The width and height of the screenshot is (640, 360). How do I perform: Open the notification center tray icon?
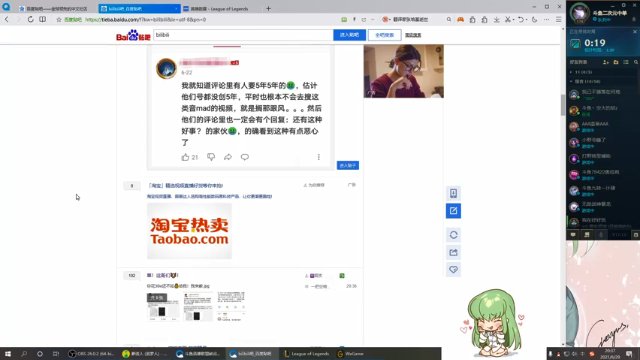tap(629, 353)
